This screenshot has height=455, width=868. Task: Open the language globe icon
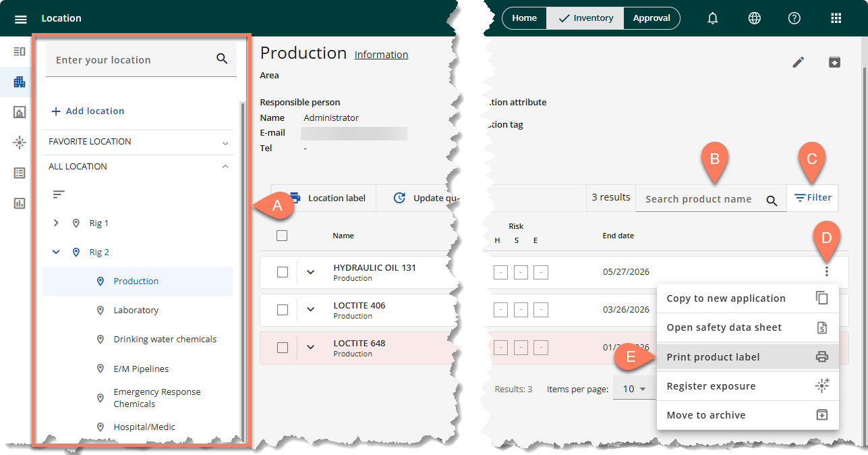tap(754, 19)
